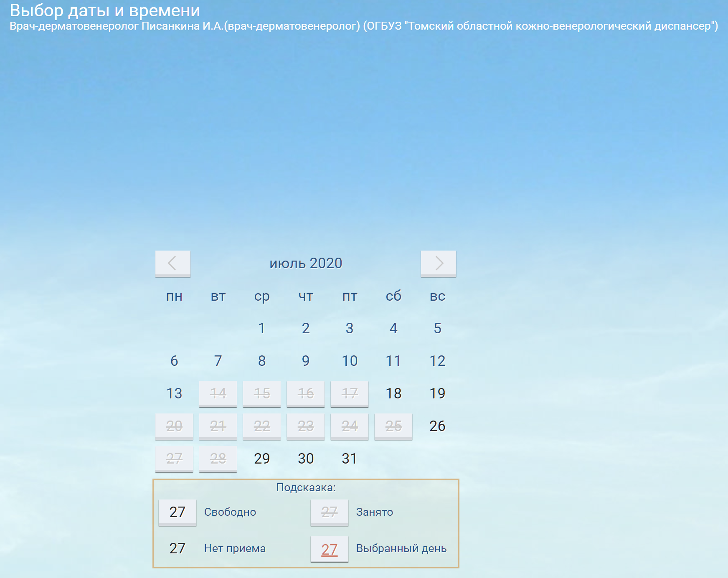The height and width of the screenshot is (578, 728).
Task: Click the crossed-out sample 27 beside Занято
Action: coord(330,512)
